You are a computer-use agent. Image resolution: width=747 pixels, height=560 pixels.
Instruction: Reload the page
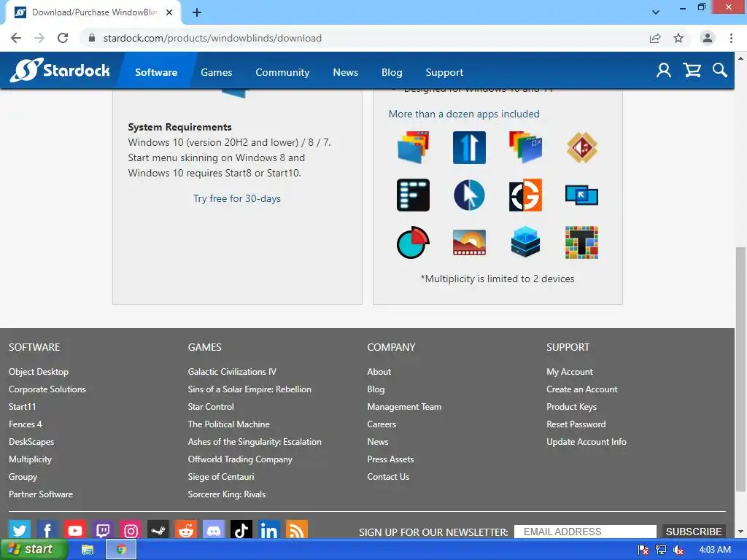(63, 38)
